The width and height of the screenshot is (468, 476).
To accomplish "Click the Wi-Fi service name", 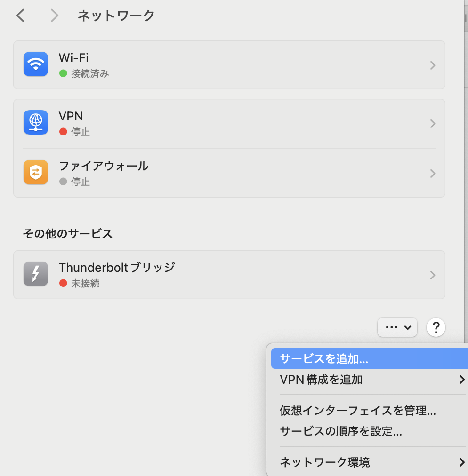I will [73, 58].
